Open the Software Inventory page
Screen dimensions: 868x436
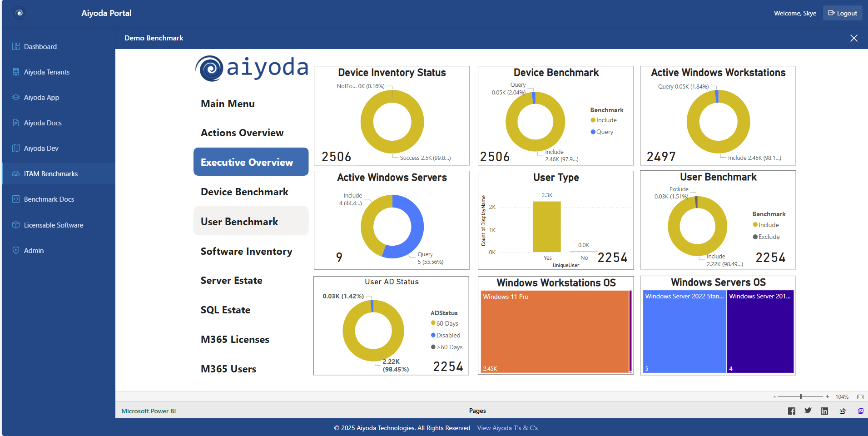(246, 251)
